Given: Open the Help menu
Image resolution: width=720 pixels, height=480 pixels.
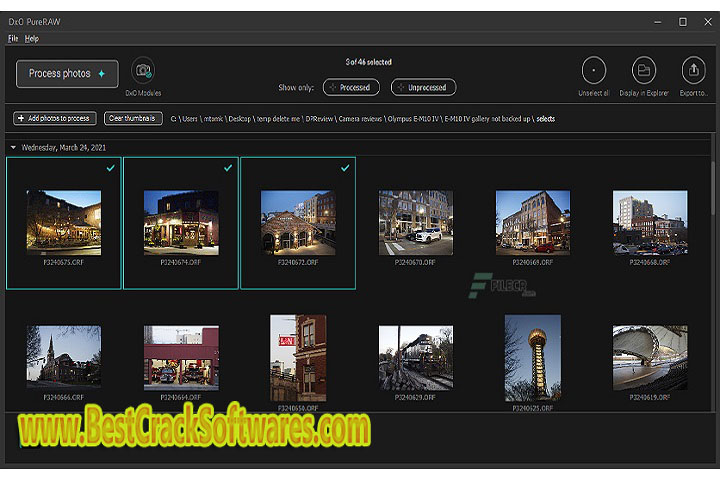Looking at the screenshot, I should point(32,39).
